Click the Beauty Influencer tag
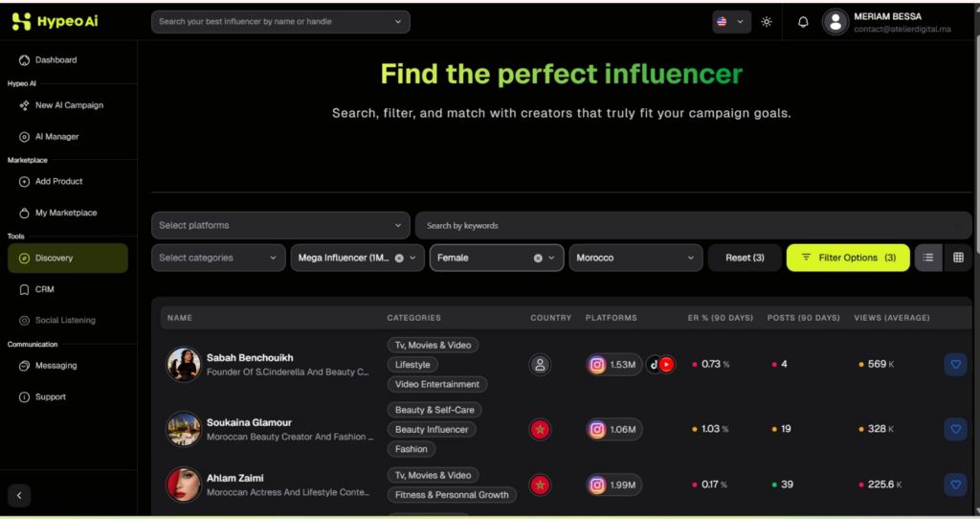The width and height of the screenshot is (980, 519). point(432,430)
